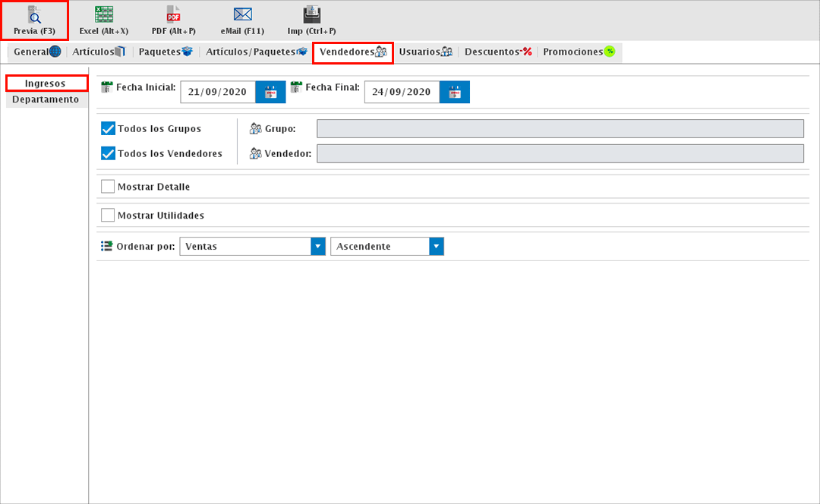This screenshot has width=820, height=504.
Task: Open the Promociones tab
Action: coord(578,52)
